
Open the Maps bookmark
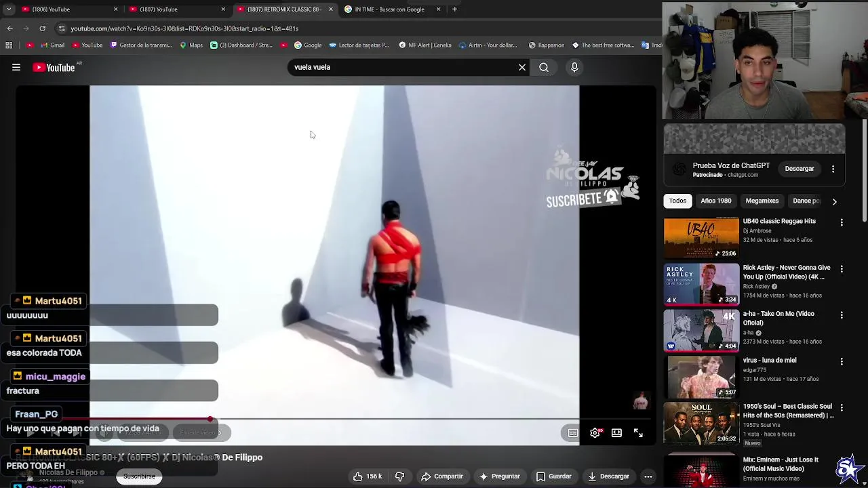tap(191, 45)
